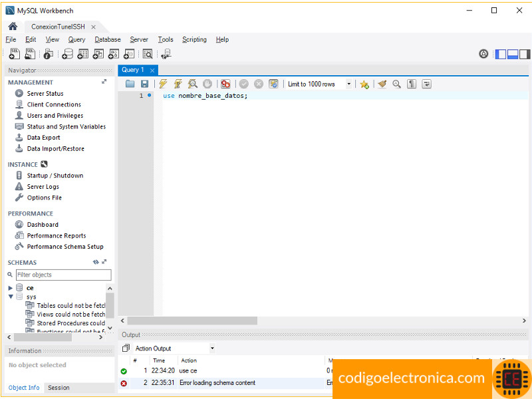Expand the SCHEMAS section arrows icon
This screenshot has width=532, height=399.
[x=104, y=262]
